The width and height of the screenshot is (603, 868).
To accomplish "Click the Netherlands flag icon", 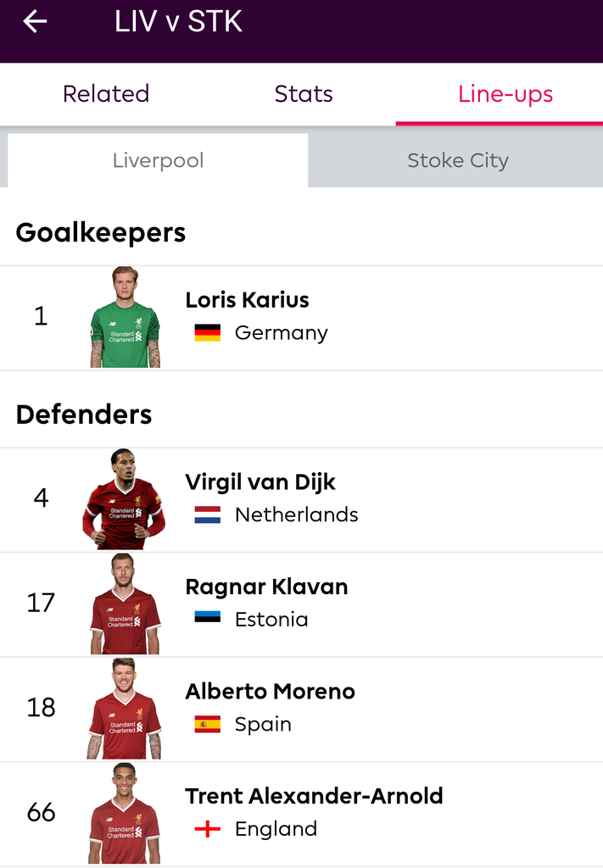I will [x=207, y=515].
